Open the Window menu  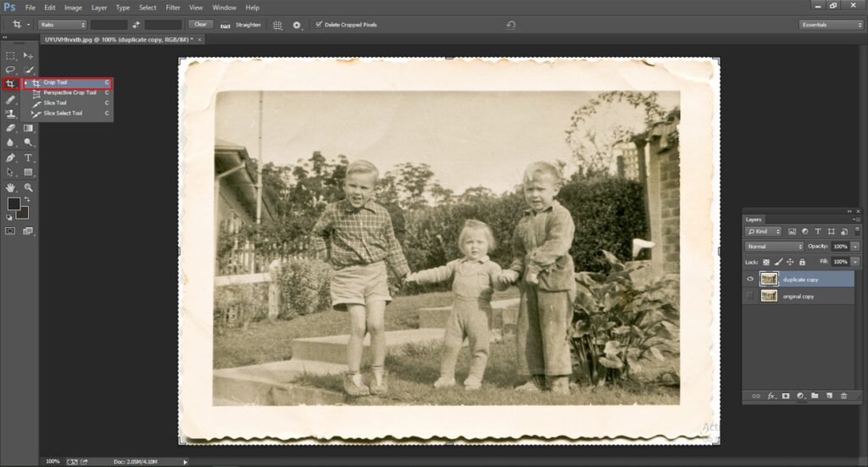224,8
